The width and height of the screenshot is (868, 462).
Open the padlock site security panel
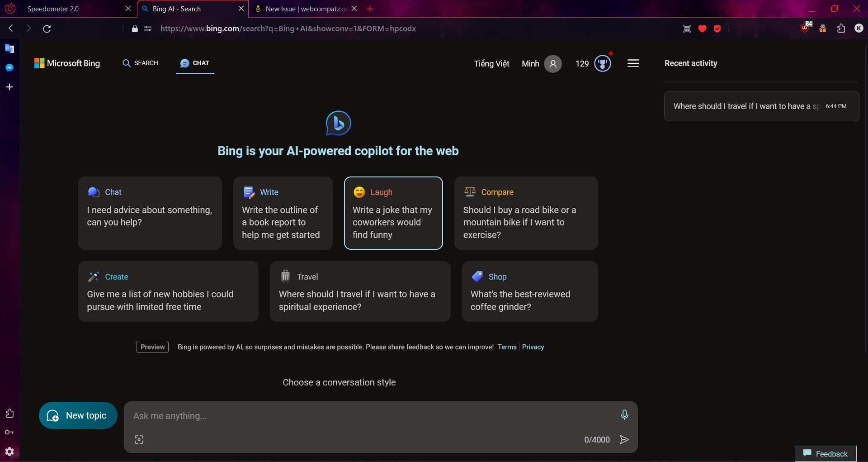134,29
